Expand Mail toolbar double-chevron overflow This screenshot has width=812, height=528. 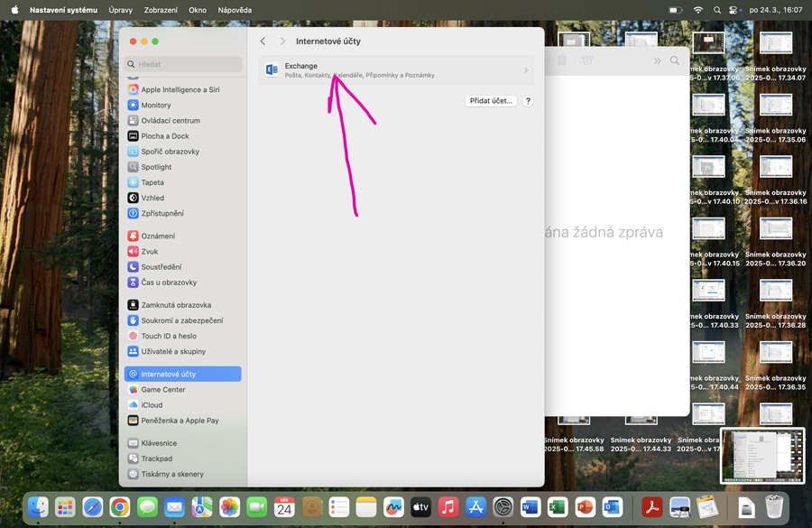(657, 60)
